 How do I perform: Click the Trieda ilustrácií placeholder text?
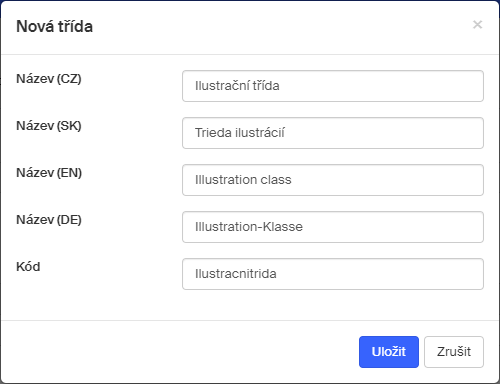click(x=240, y=133)
